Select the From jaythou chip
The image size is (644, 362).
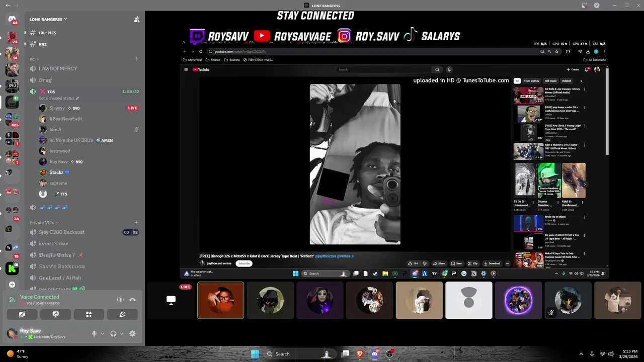point(531,81)
